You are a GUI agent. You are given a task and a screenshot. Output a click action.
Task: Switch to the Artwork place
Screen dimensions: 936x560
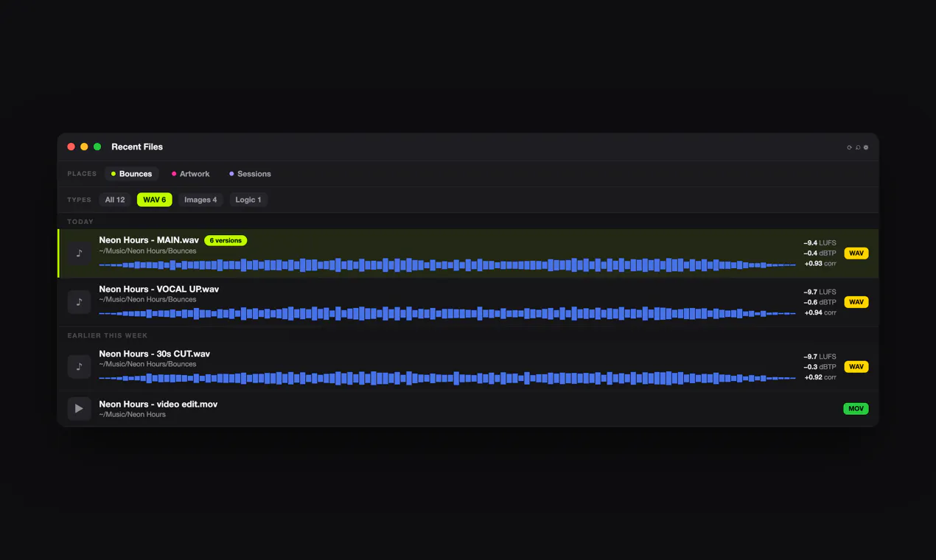click(x=190, y=174)
